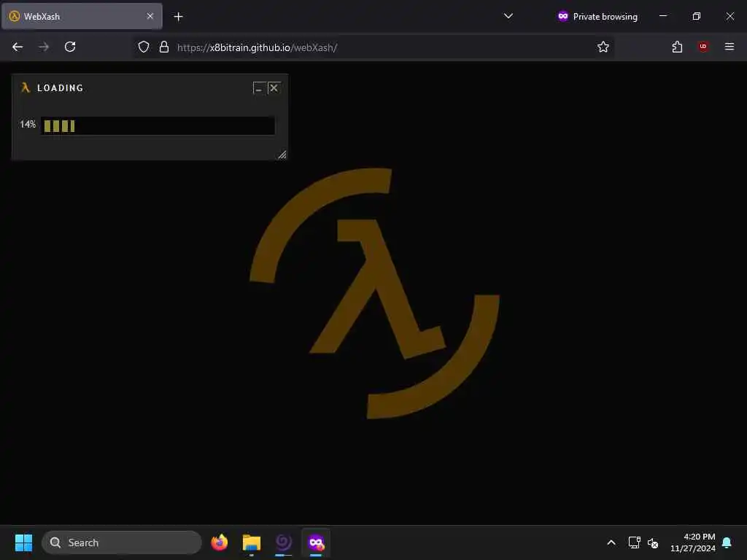Click the LOADING title text
This screenshot has width=747, height=560.
tap(61, 88)
